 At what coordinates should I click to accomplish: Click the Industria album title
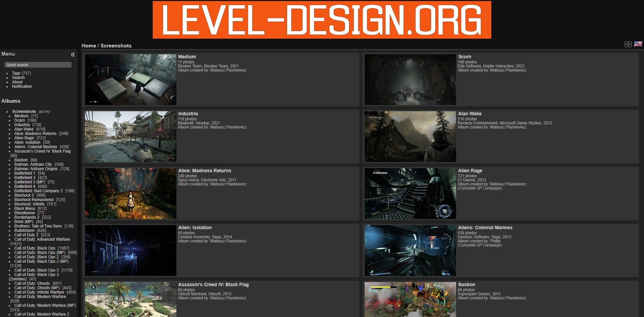point(188,114)
